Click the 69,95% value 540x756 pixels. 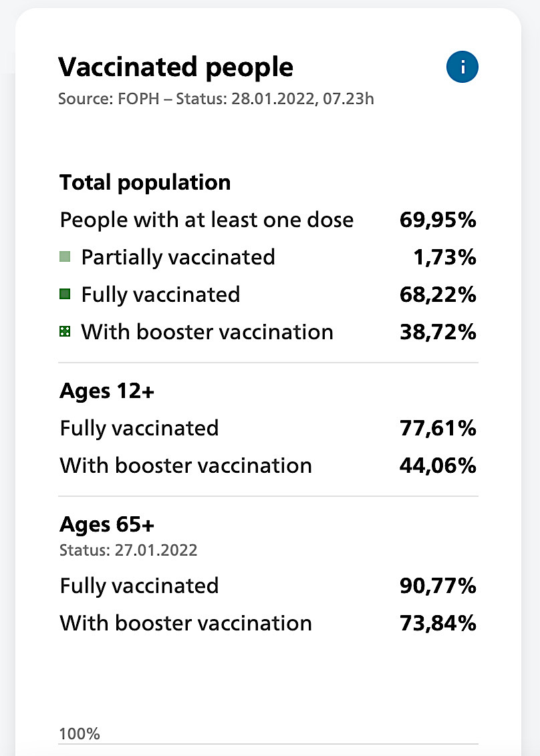438,220
